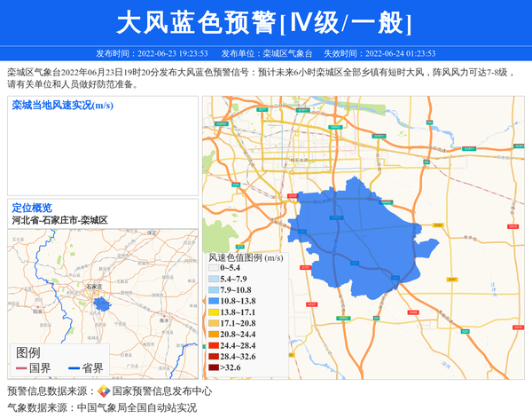
Task: Select the 5.4~7.9 legend color box
Action: pos(213,280)
